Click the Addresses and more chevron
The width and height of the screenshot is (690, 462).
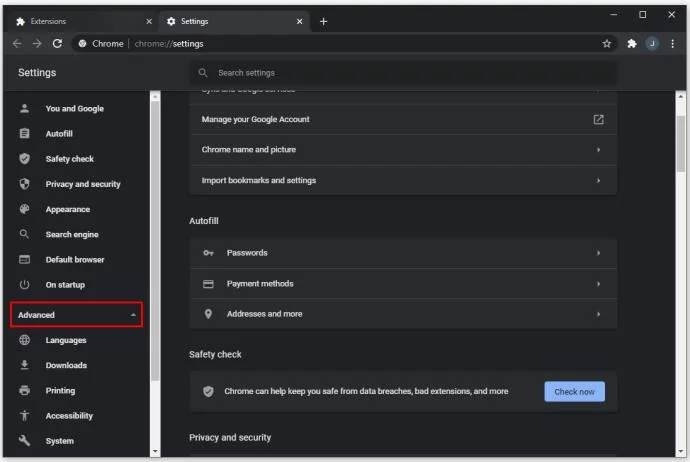(x=598, y=314)
